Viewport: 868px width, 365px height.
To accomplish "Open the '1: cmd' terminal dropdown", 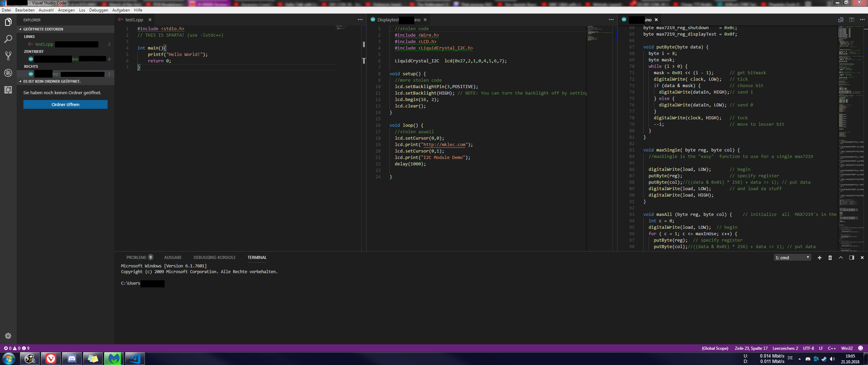I will click(x=792, y=258).
